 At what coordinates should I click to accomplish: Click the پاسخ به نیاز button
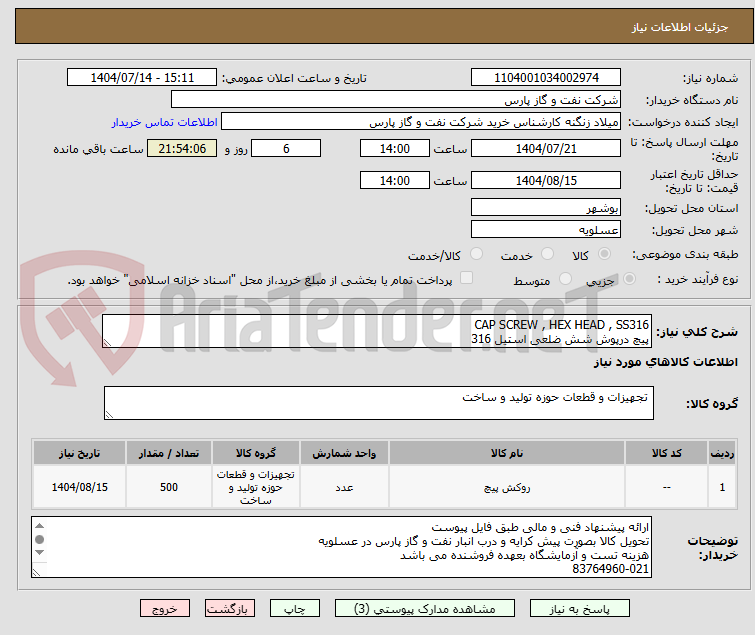tap(580, 609)
